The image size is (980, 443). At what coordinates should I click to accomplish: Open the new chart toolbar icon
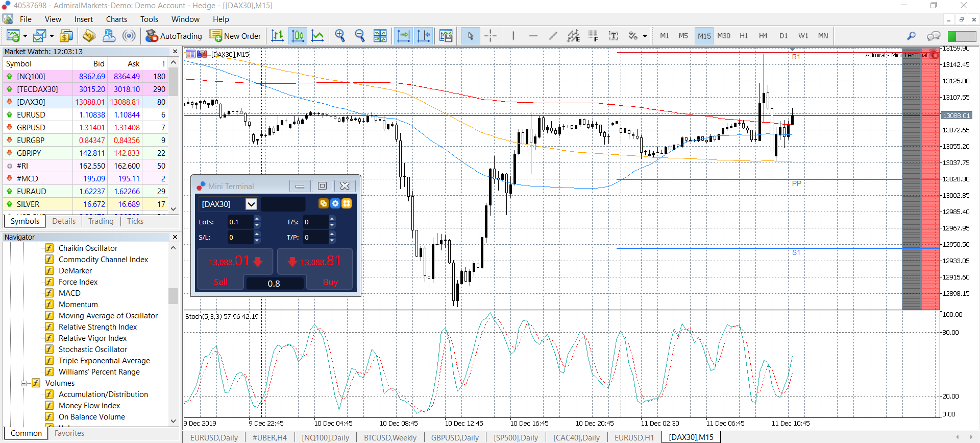pyautogui.click(x=13, y=36)
